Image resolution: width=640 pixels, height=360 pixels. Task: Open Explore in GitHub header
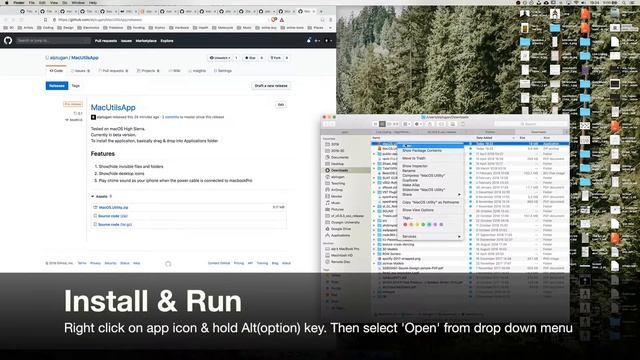tap(167, 41)
